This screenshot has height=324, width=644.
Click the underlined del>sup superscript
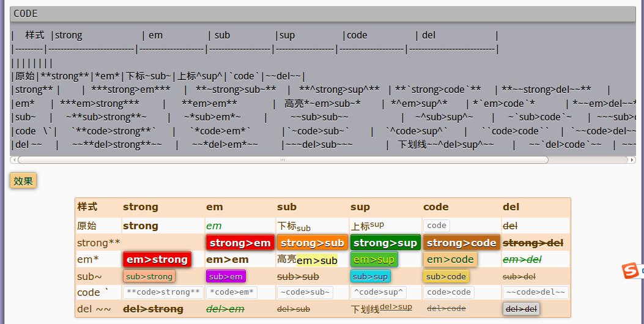coord(396,307)
